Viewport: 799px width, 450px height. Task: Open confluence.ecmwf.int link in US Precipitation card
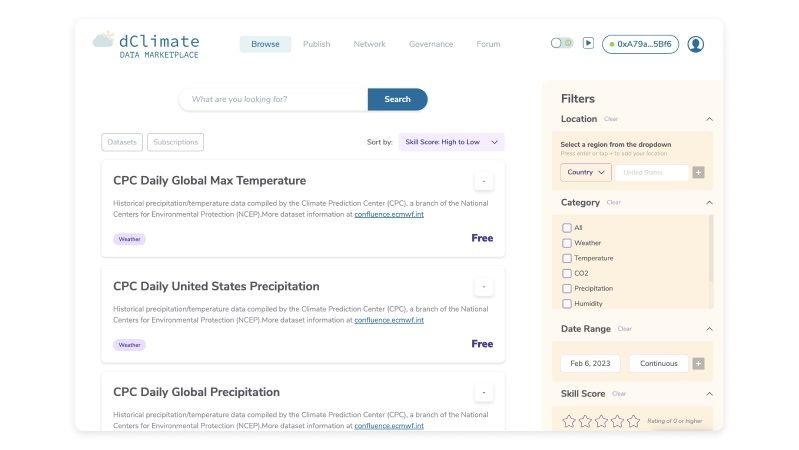389,320
